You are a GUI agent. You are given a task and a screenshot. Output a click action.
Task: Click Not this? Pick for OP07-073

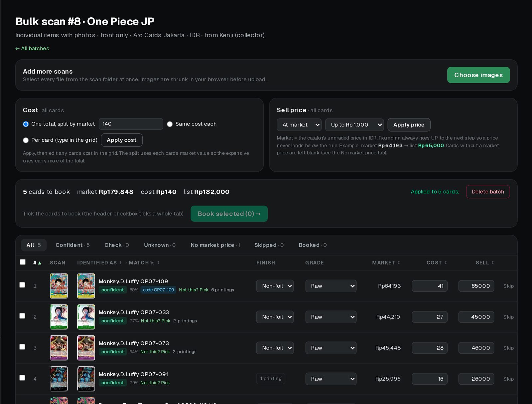155,352
